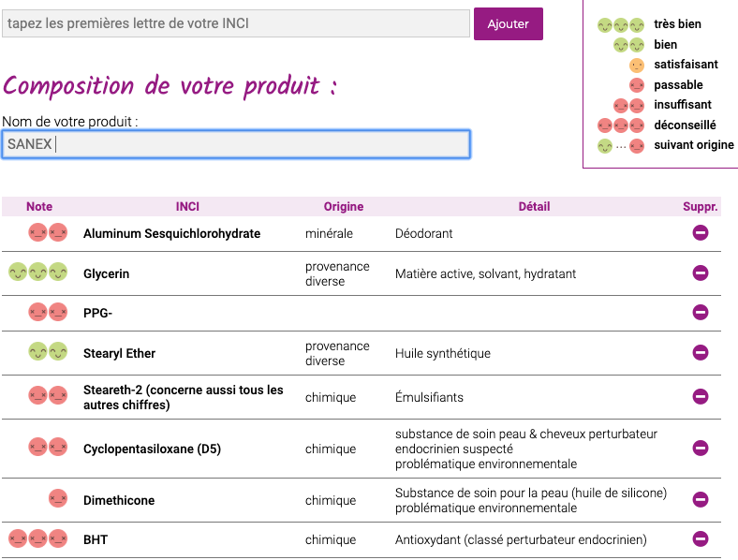Delete the PPG- ingredient row
Image resolution: width=738 pixels, height=560 pixels.
pyautogui.click(x=701, y=312)
